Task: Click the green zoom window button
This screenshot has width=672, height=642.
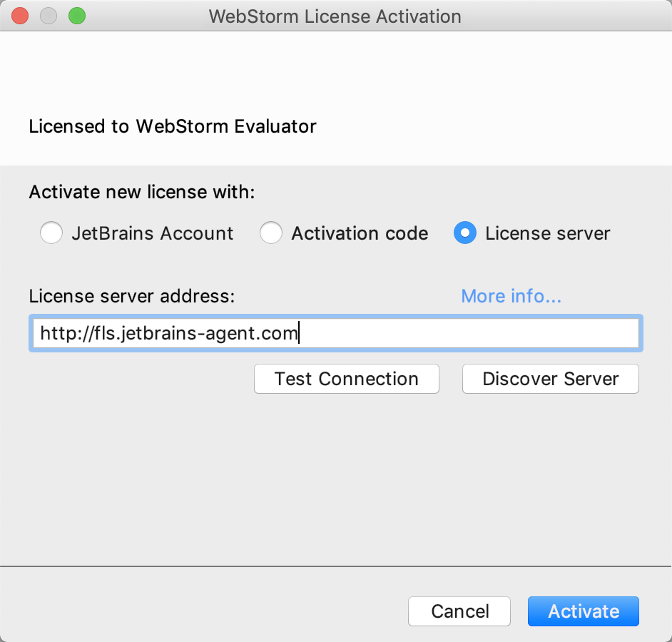Action: tap(77, 16)
